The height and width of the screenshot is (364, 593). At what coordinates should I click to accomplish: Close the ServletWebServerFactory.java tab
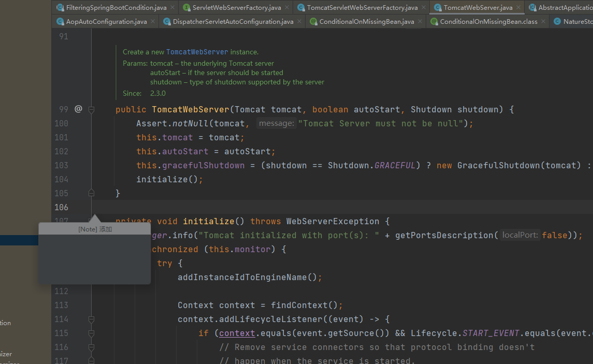tap(287, 7)
